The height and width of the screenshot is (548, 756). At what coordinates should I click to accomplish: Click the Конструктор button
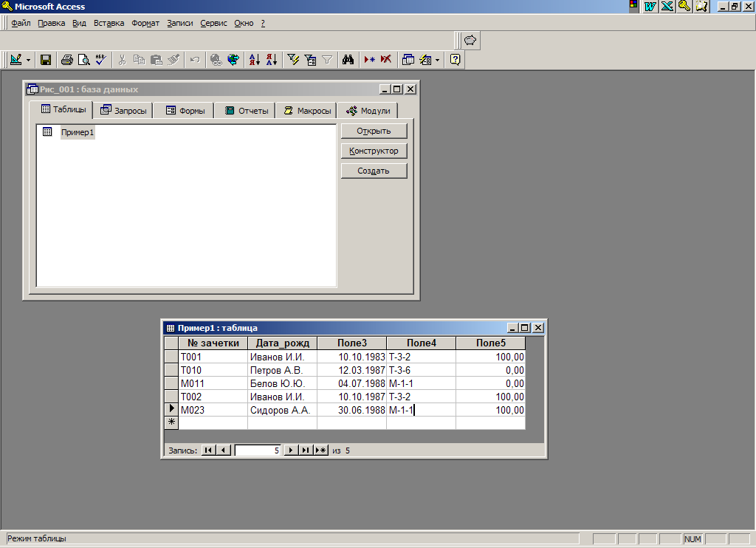[374, 151]
